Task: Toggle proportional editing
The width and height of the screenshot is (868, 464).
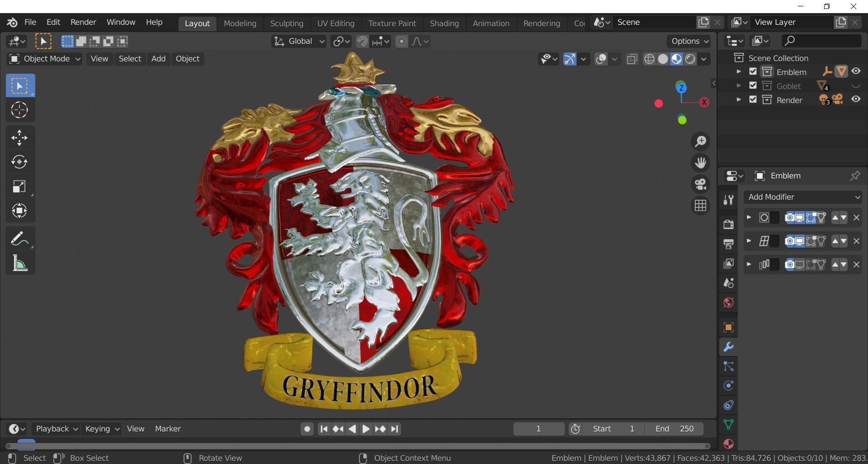Action: [401, 42]
